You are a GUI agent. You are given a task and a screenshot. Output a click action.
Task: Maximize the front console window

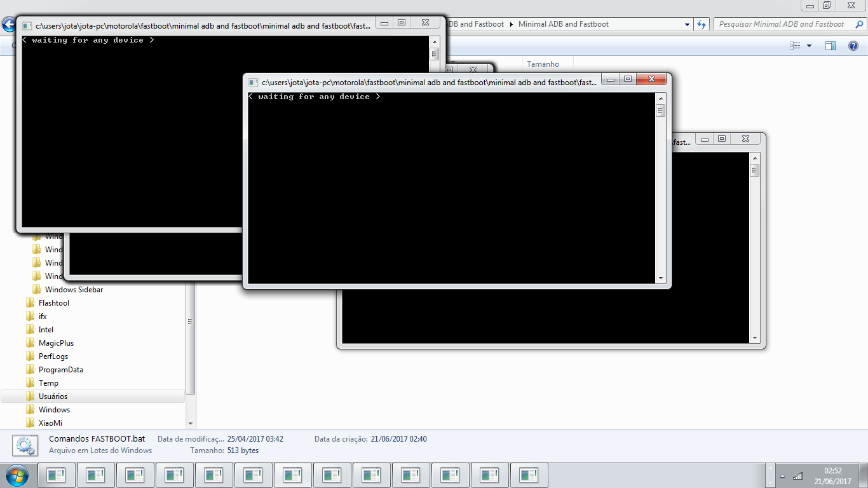tap(628, 79)
